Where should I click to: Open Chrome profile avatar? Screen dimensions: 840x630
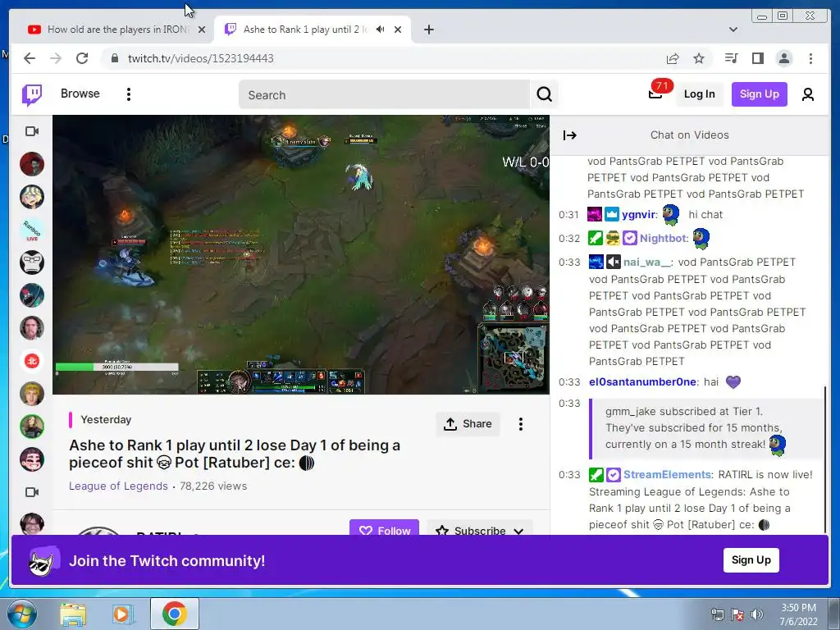point(784,58)
